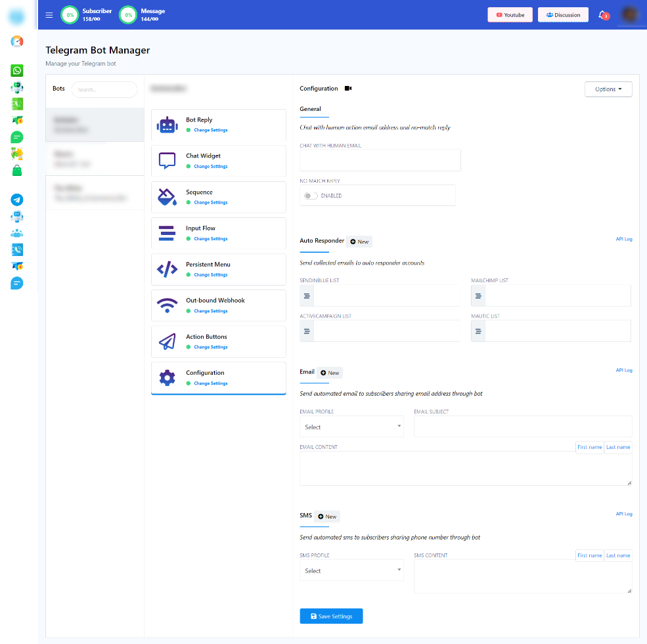Open the notifications bell icon
647x644 pixels.
click(x=602, y=14)
